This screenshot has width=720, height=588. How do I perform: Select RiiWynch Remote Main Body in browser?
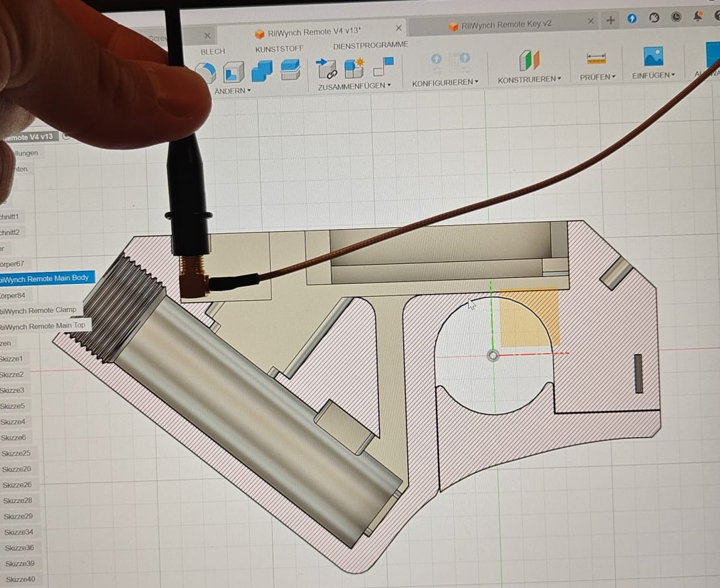click(45, 278)
